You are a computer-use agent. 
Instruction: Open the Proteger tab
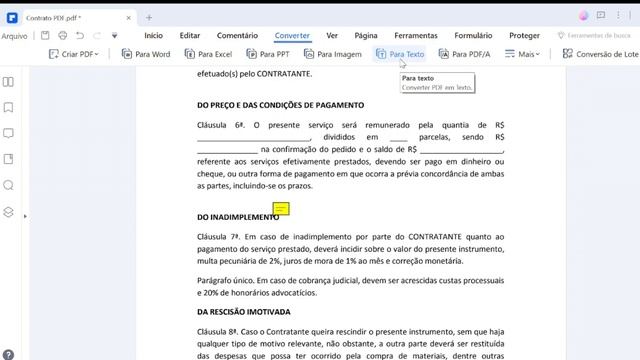point(524,36)
